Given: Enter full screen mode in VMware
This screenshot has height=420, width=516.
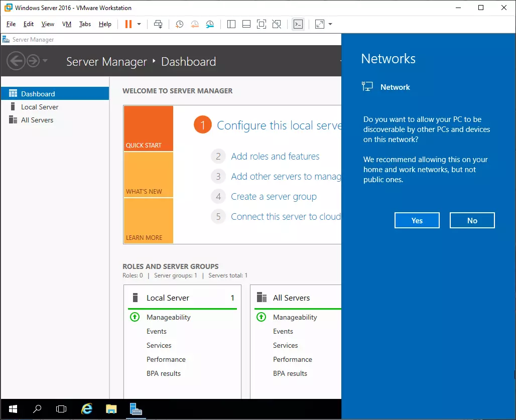Looking at the screenshot, I should [x=262, y=24].
